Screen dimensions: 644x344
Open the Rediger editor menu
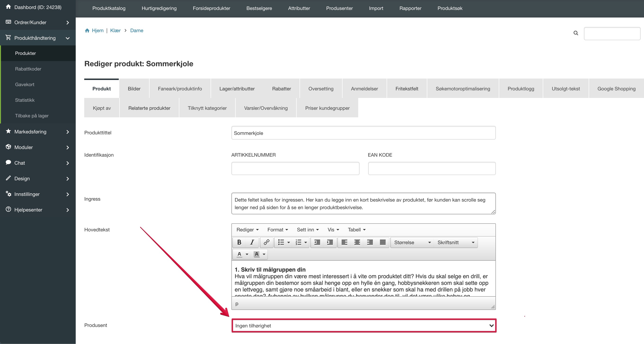pyautogui.click(x=247, y=229)
